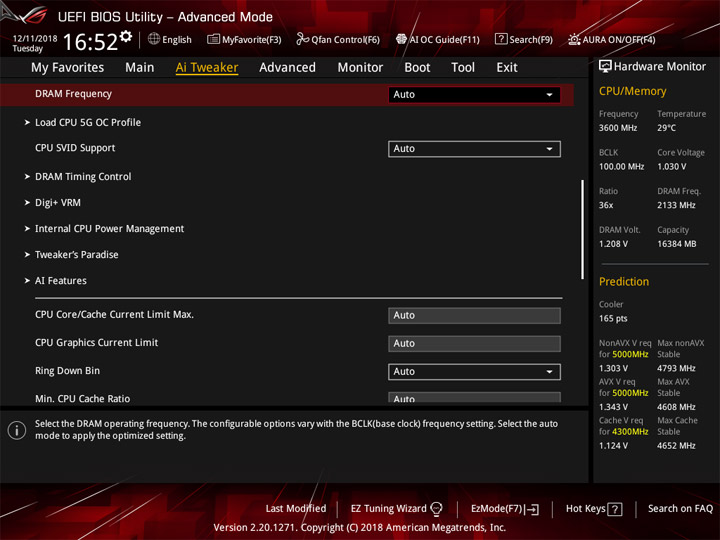The width and height of the screenshot is (720, 540).
Task: Click the 165 pts cooler score
Action: (613, 319)
